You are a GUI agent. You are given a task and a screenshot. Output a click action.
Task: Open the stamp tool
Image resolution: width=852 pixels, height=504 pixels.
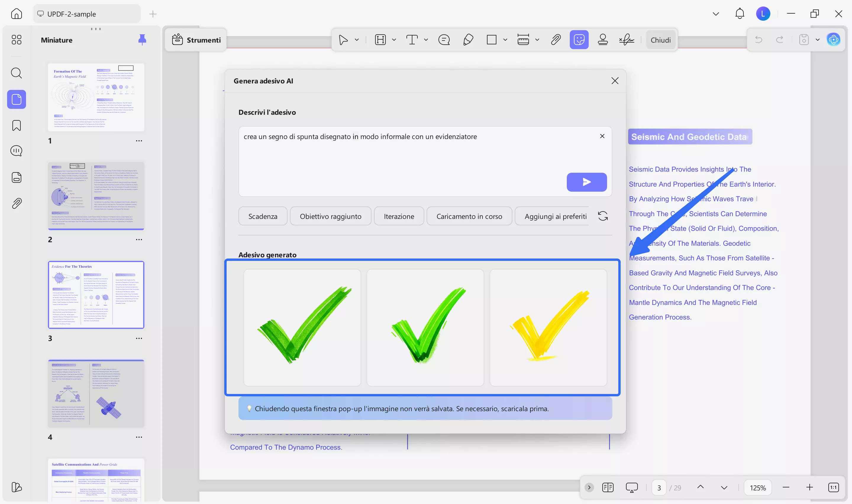[x=603, y=40]
